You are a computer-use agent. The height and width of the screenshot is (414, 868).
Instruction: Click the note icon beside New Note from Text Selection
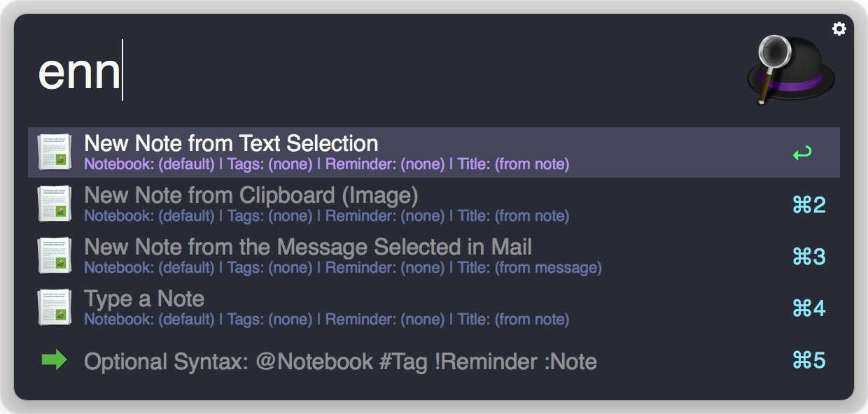(55, 151)
